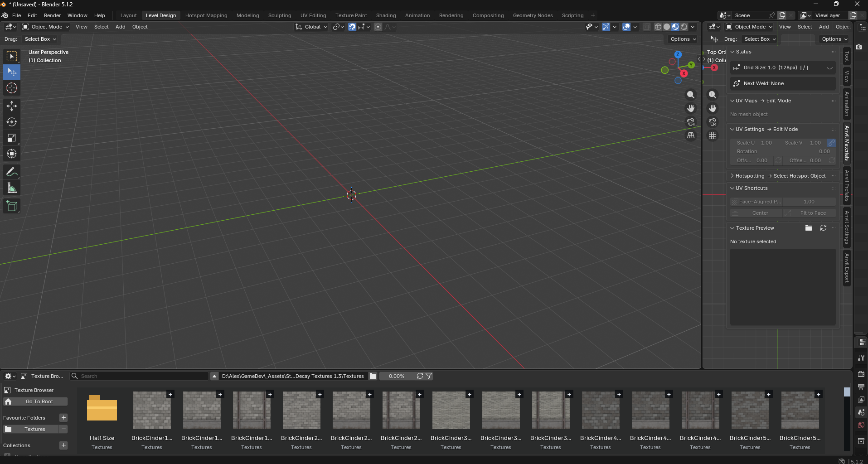This screenshot has height=464, width=868.
Task: Activate the Cursor tool
Action: (x=12, y=88)
